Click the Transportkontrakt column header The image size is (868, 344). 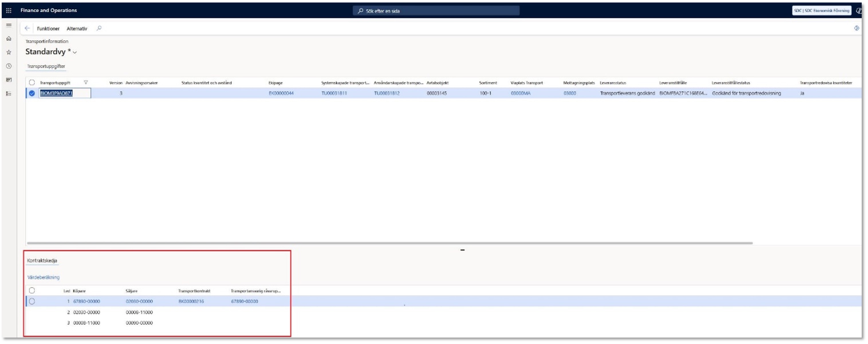click(x=194, y=291)
